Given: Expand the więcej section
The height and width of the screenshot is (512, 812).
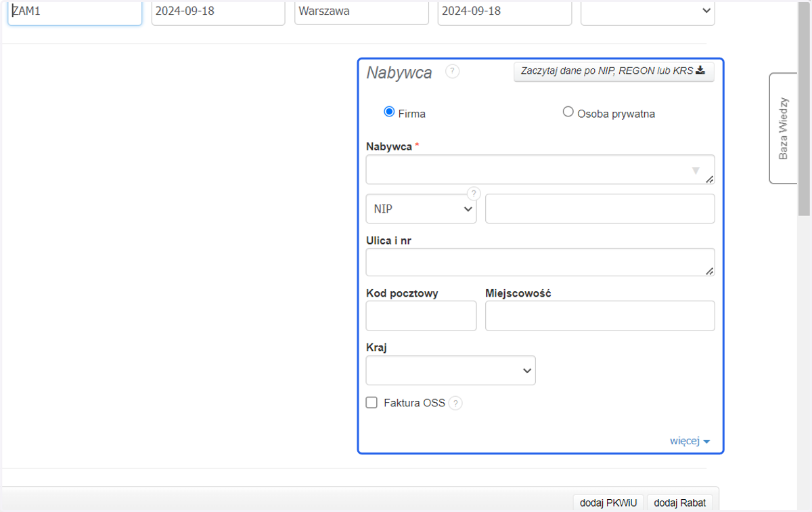Looking at the screenshot, I should 690,441.
